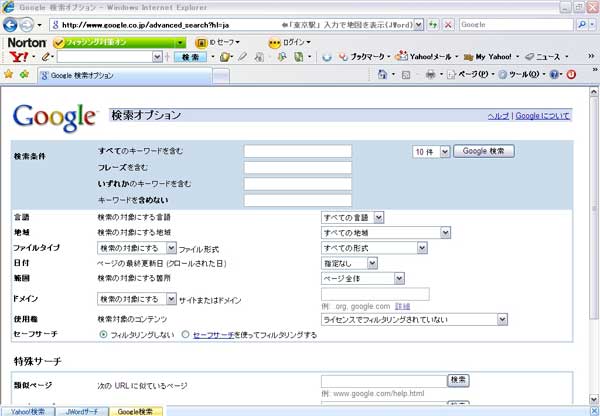Click the Favorites star icon
The width and height of the screenshot is (600, 416).
coord(8,74)
